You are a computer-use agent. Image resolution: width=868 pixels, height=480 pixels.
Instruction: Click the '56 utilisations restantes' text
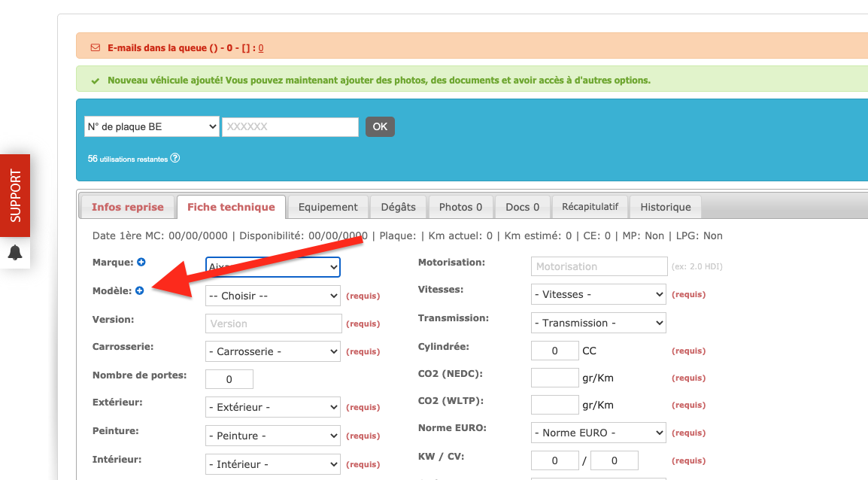coord(127,159)
